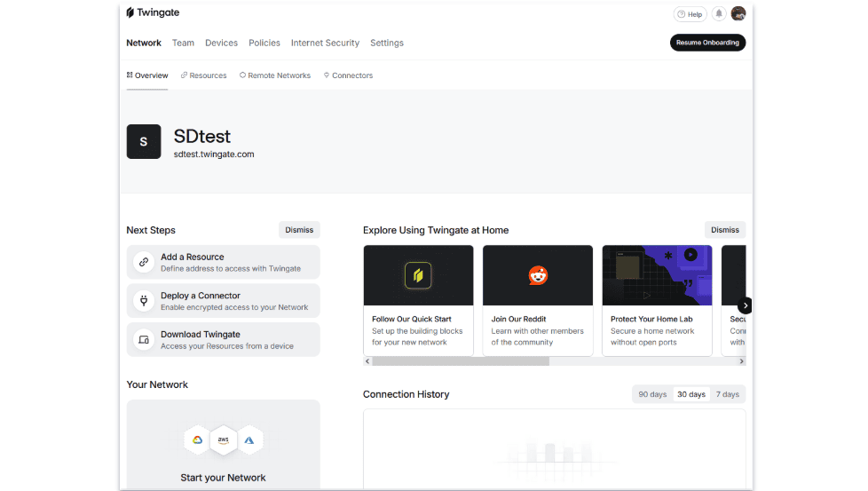The width and height of the screenshot is (868, 491).
Task: Select the 30 days range
Action: (691, 394)
